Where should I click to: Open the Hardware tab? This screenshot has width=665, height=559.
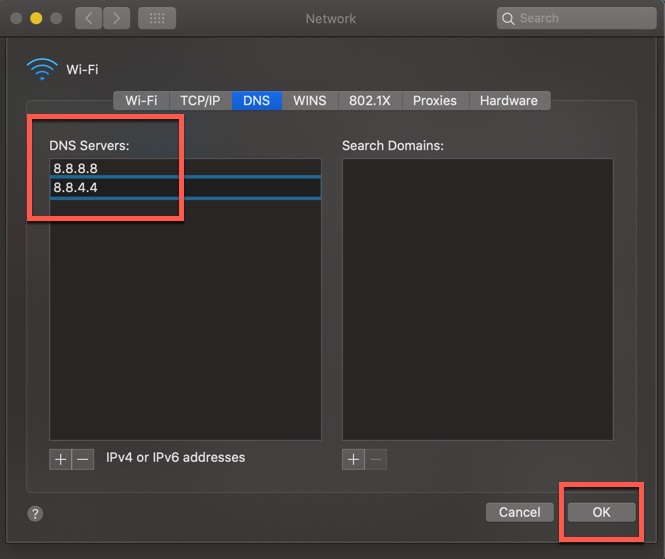click(x=509, y=101)
